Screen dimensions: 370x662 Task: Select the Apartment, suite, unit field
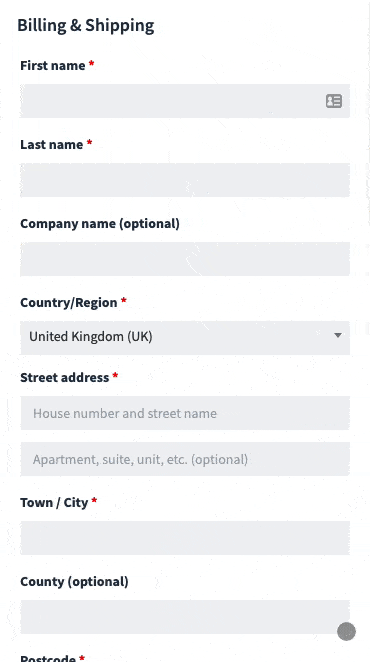pyautogui.click(x=185, y=459)
